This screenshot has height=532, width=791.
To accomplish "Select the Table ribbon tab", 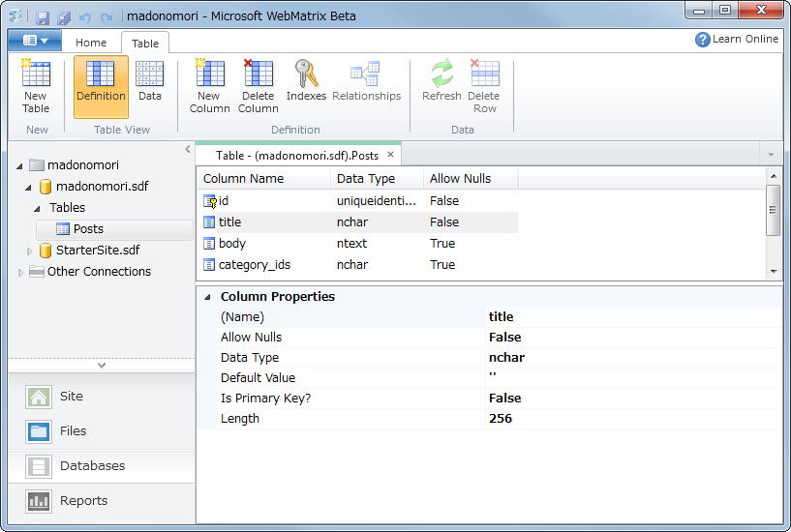I will point(145,44).
